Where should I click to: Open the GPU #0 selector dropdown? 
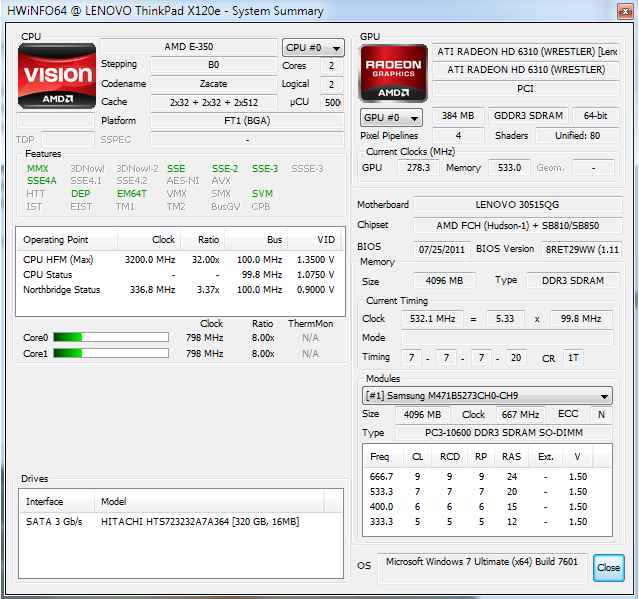(x=391, y=118)
